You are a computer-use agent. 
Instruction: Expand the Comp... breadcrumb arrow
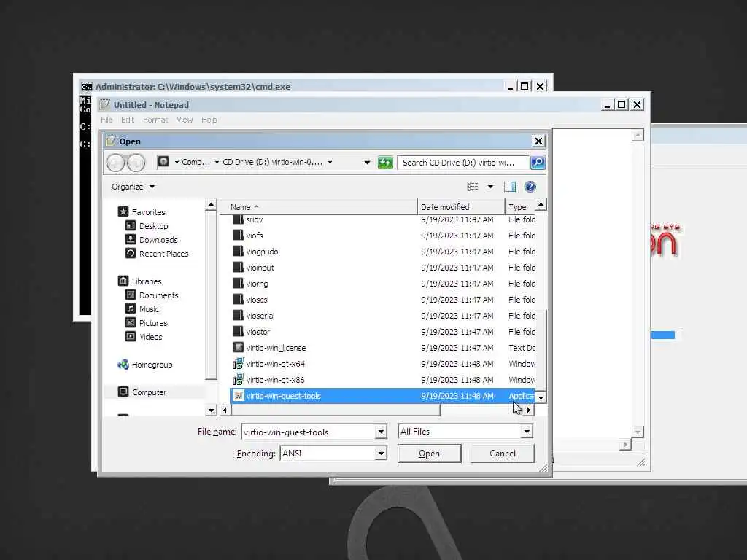[217, 163]
